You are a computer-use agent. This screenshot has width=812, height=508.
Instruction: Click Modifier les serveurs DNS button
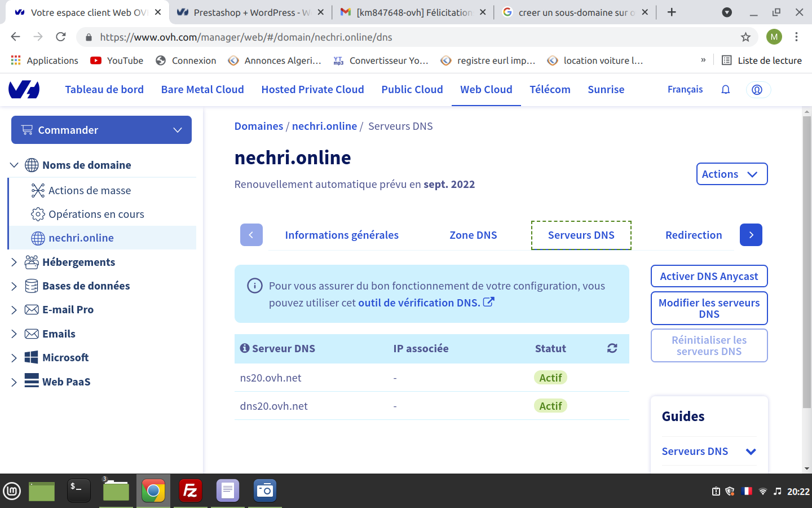(x=709, y=308)
